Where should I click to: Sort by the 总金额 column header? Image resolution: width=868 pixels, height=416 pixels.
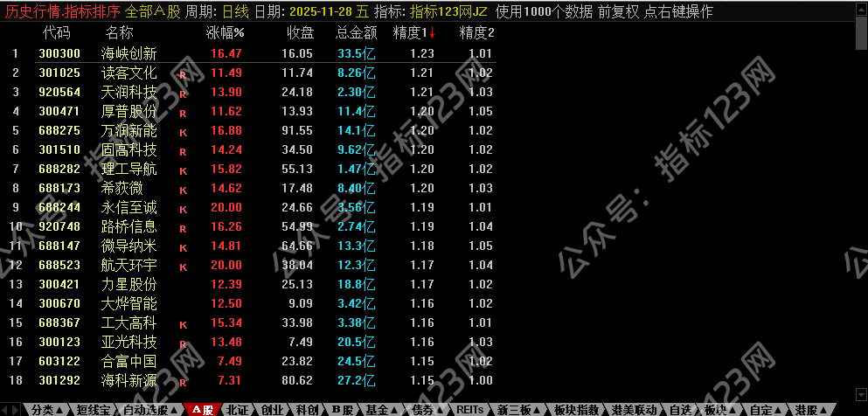[357, 32]
